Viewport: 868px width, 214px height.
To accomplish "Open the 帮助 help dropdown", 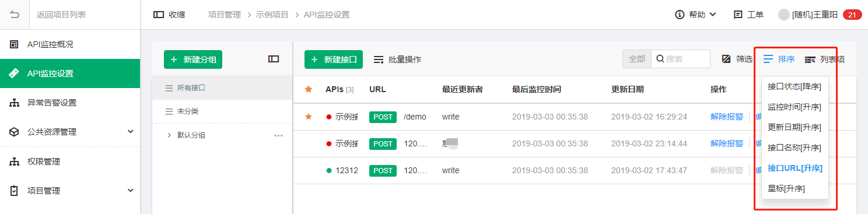I will [695, 15].
